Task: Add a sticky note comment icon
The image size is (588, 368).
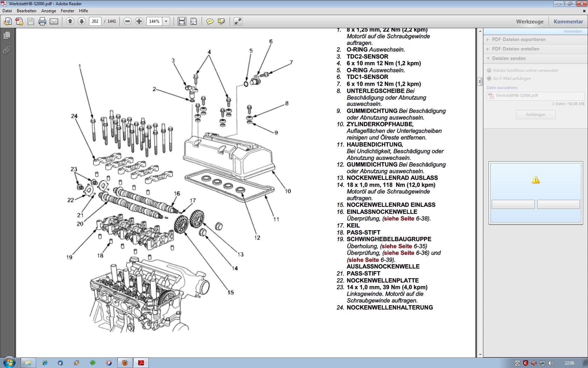Action: click(x=210, y=21)
